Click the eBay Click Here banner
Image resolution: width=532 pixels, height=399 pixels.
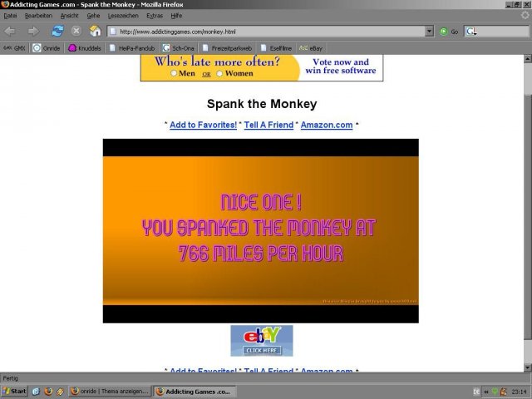(x=262, y=341)
